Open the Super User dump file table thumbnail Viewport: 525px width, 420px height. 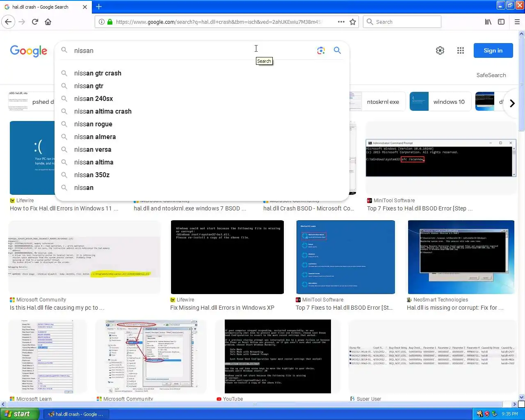(432, 356)
